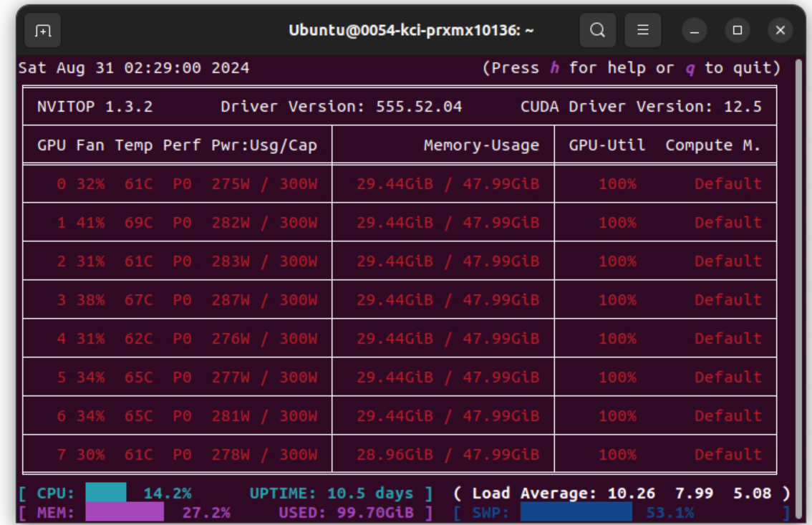Click GPU 4 power 276W / 300W
812x525 pixels.
pos(264,339)
